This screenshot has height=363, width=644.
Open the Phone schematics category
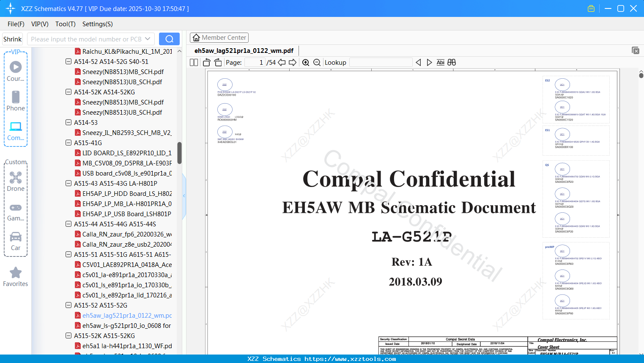point(16,101)
